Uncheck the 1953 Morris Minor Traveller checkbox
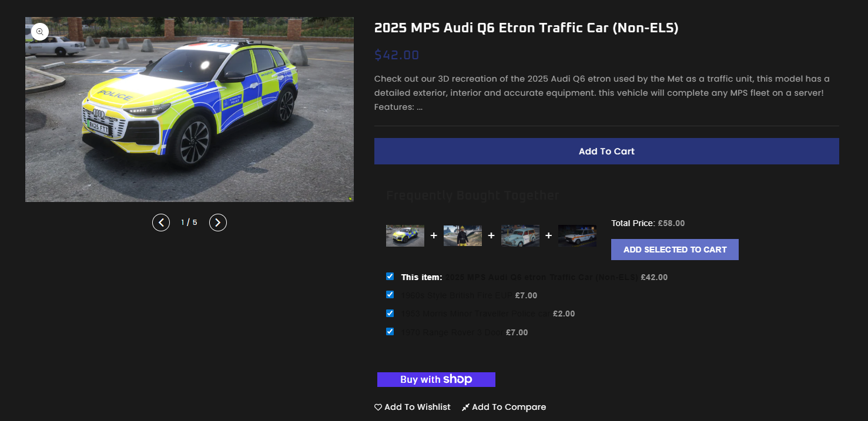The height and width of the screenshot is (421, 868). [x=390, y=313]
